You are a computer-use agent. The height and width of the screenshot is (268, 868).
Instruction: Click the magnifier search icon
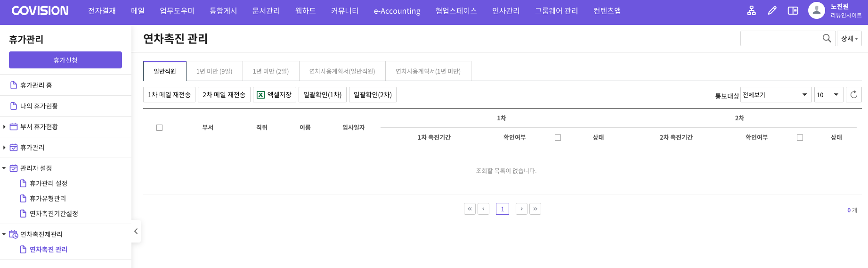(x=827, y=38)
